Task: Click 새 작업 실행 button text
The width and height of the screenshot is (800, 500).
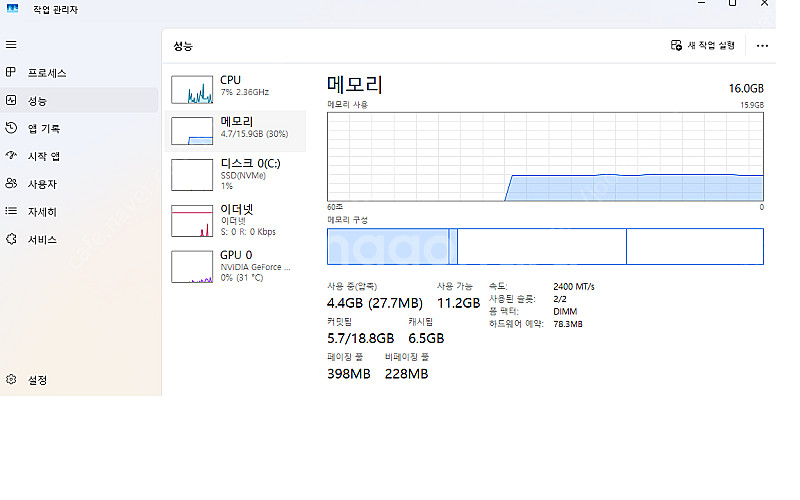Action: coord(711,45)
